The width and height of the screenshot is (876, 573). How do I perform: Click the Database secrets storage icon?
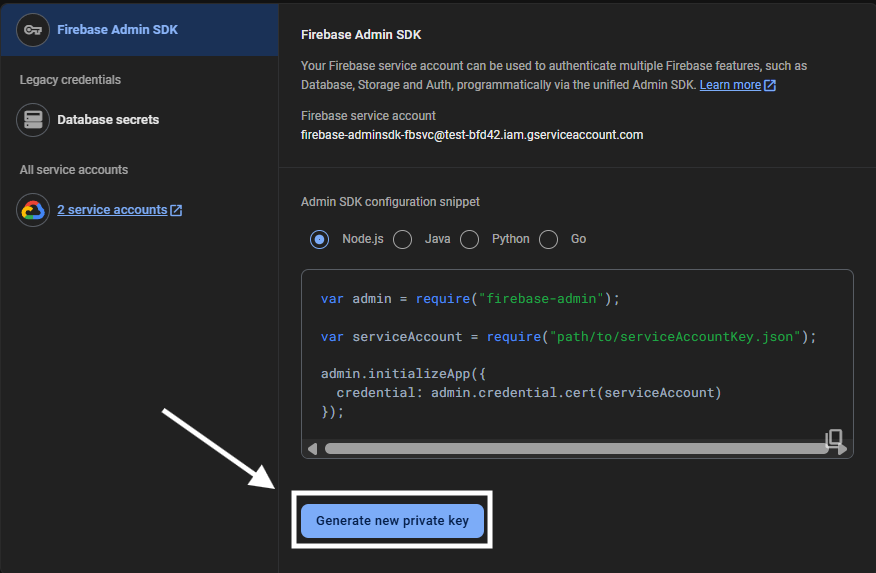[33, 120]
